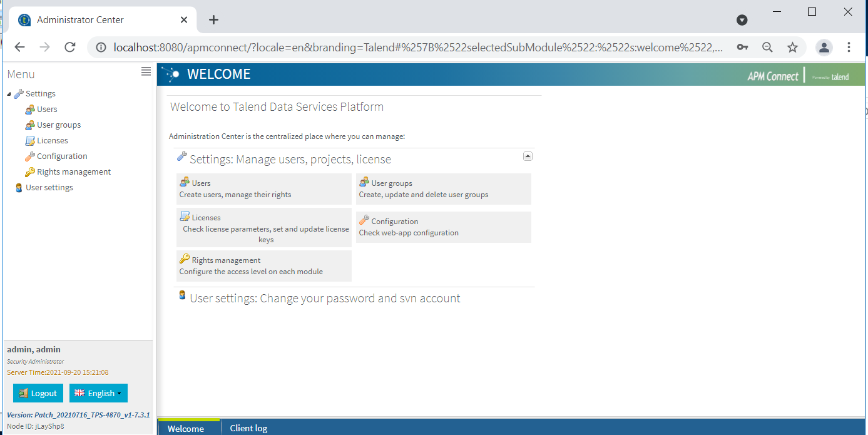Open the Chrome three-dot menu
Viewport: 868px width, 435px height.
coord(849,47)
